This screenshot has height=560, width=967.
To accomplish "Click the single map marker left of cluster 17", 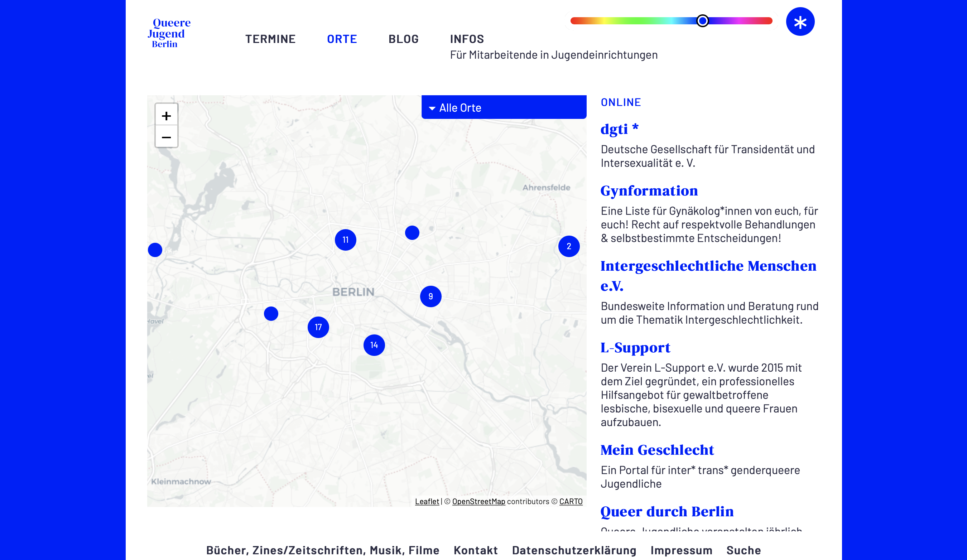I will (271, 314).
